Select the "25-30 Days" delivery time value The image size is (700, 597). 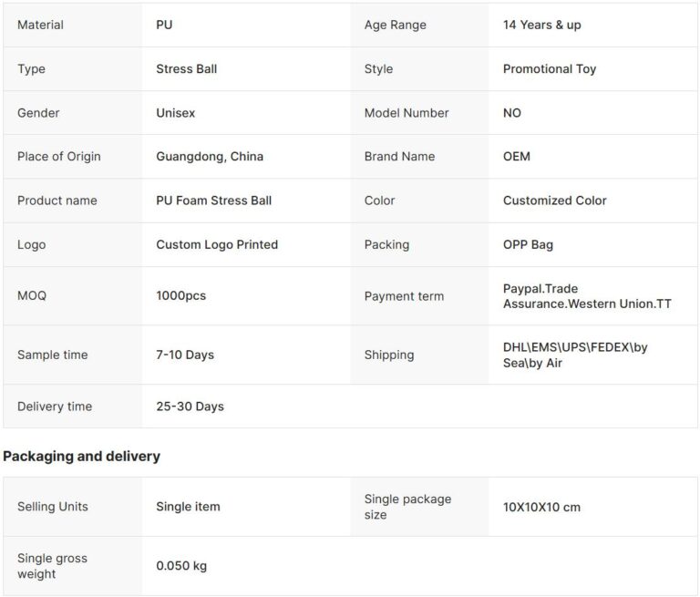[x=190, y=407]
